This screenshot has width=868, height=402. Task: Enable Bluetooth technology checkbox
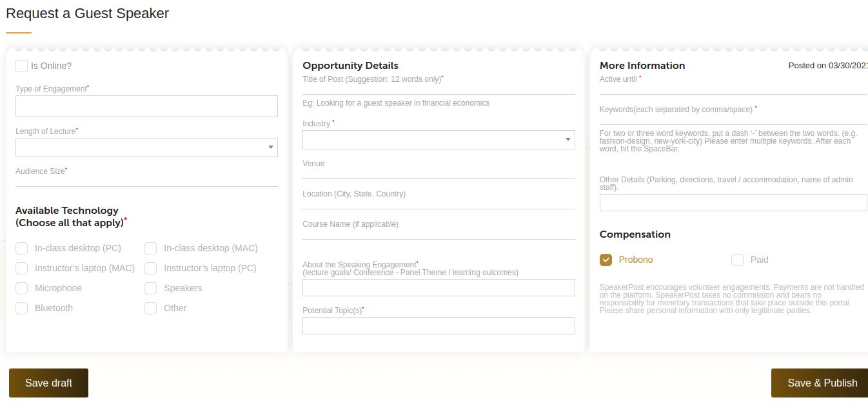22,308
